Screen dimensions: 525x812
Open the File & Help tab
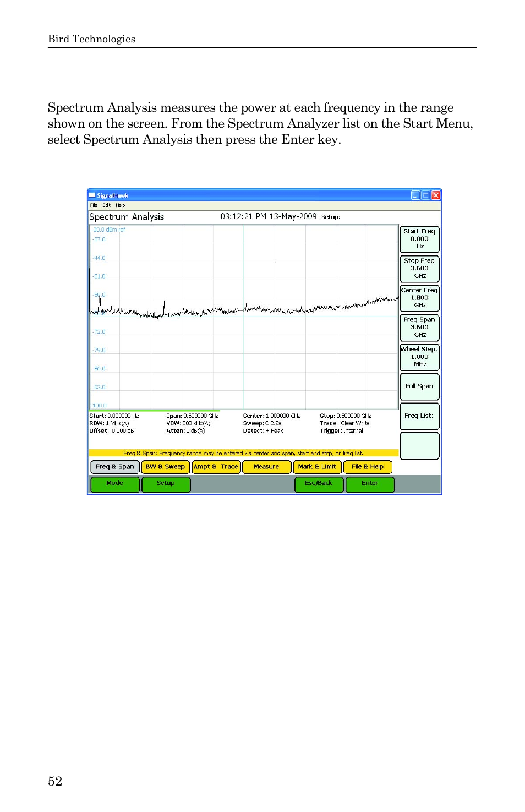(368, 467)
